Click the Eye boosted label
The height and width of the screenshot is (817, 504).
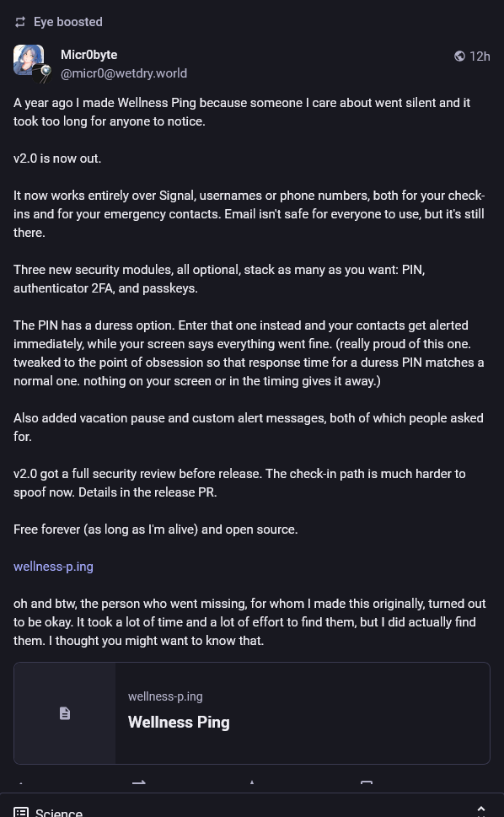[68, 22]
